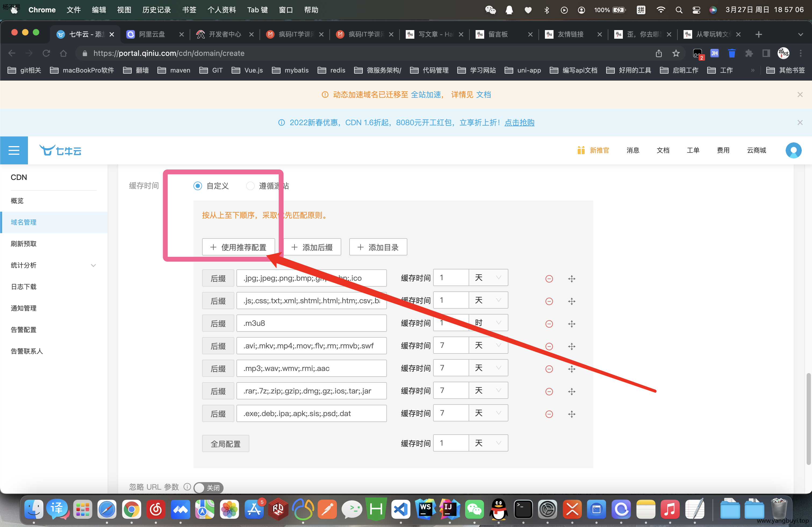812x527 pixels.
Task: Reload the page in Chrome
Action: pos(46,53)
